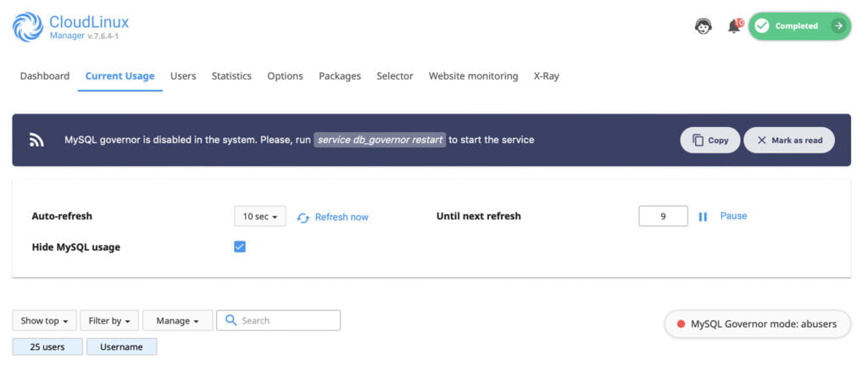Focus the Search input field
This screenshot has width=868, height=382.
[278, 321]
